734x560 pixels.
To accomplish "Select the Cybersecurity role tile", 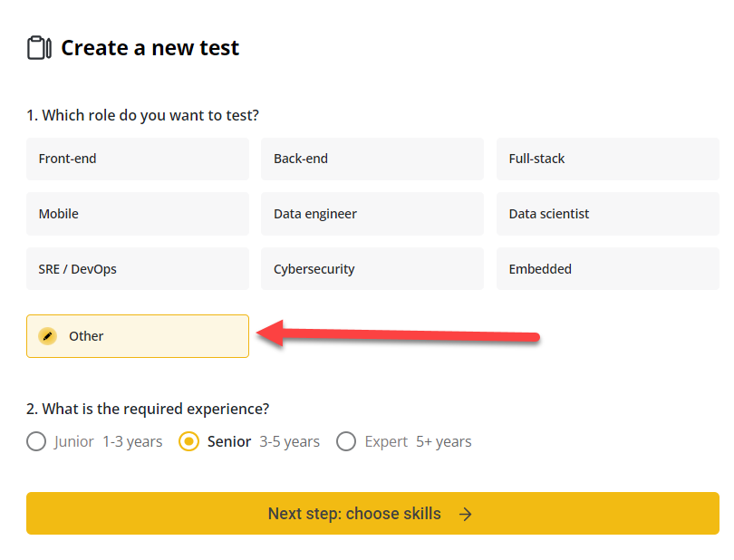I will coord(372,269).
